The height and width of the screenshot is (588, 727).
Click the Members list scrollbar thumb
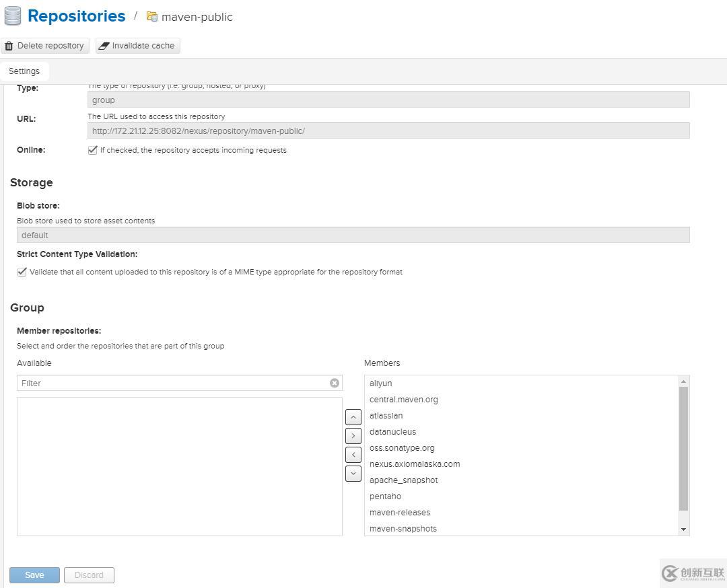point(683,449)
